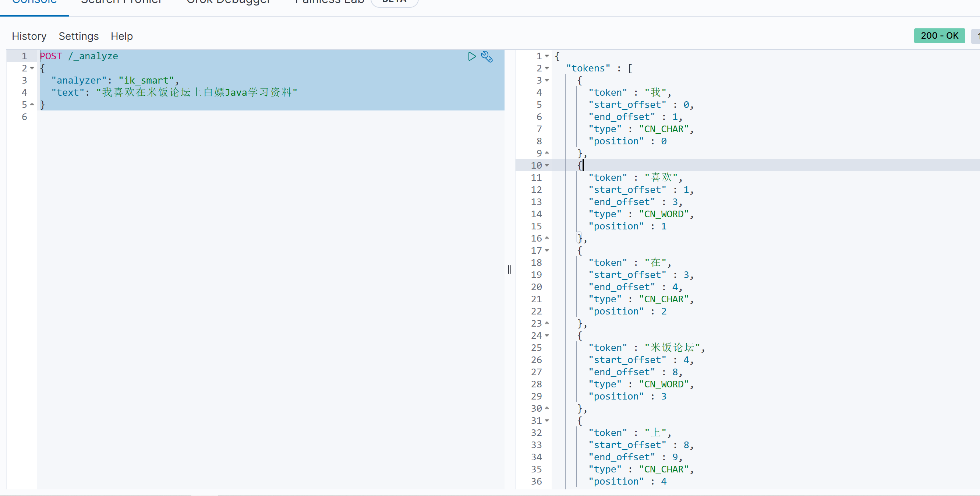Click the play icon to send request
Viewport: 980px width, 496px height.
tap(472, 57)
